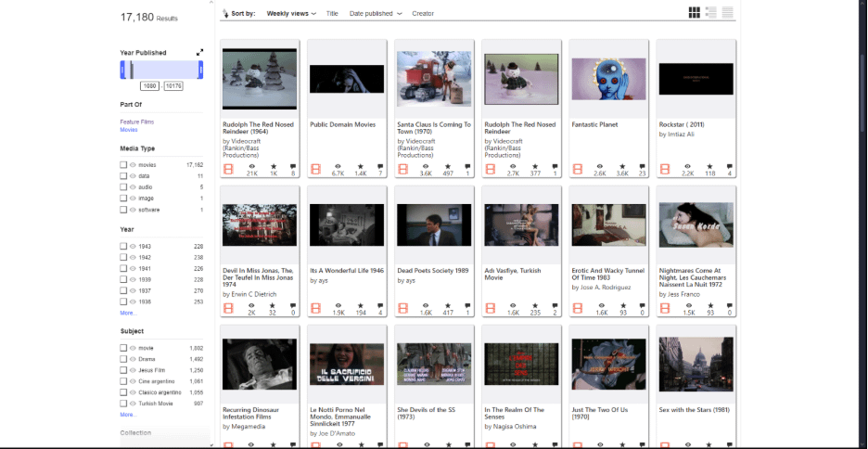Image resolution: width=868 pixels, height=449 pixels.
Task: Open In The Realm Of The Senses title
Action: click(515, 414)
